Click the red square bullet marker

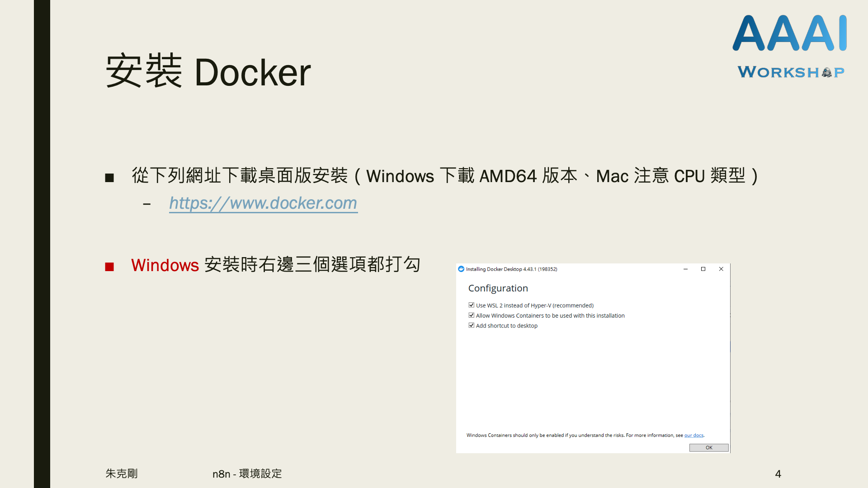(x=109, y=267)
